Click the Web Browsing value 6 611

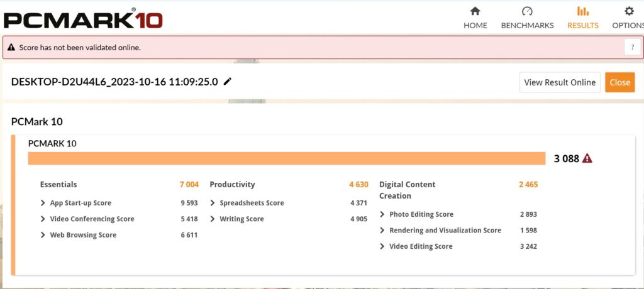coord(189,235)
